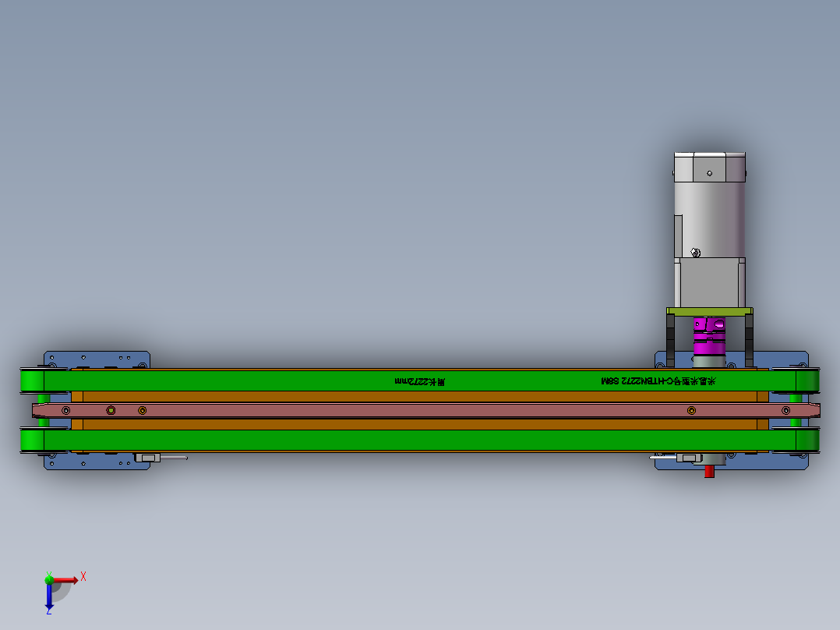This screenshot has width=840, height=630.
Task: Select the upper green timing belt
Action: click(x=419, y=380)
